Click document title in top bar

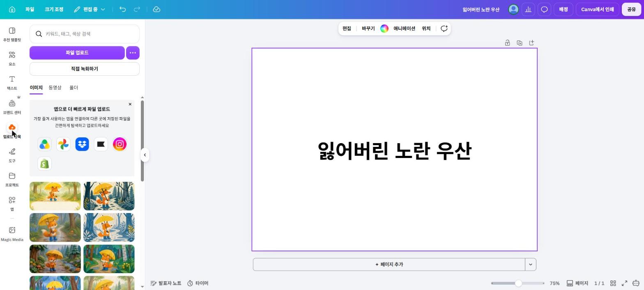[x=481, y=9]
